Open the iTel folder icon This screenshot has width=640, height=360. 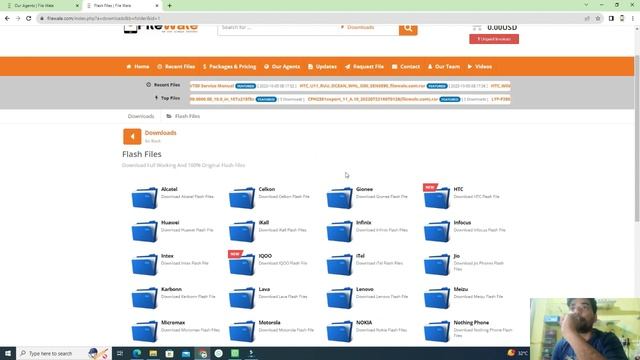coord(340,264)
